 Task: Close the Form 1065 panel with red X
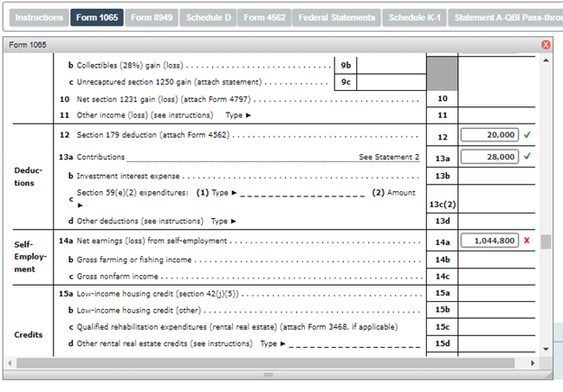tap(545, 45)
